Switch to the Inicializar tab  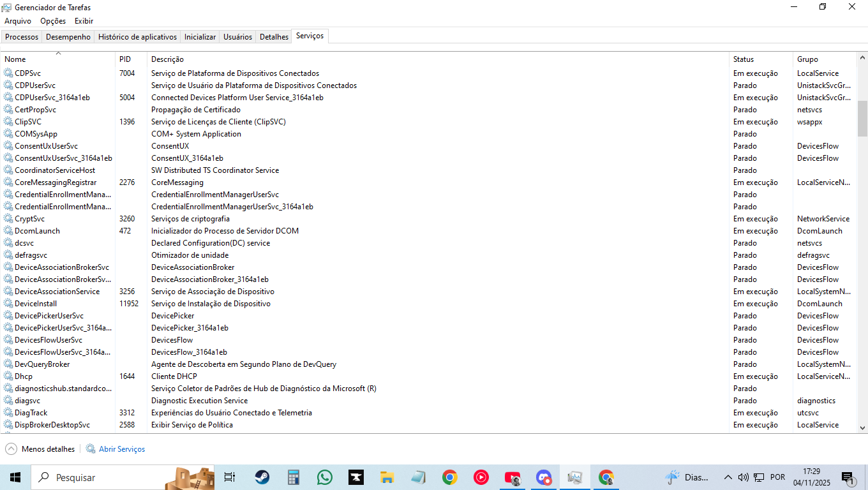pos(200,37)
